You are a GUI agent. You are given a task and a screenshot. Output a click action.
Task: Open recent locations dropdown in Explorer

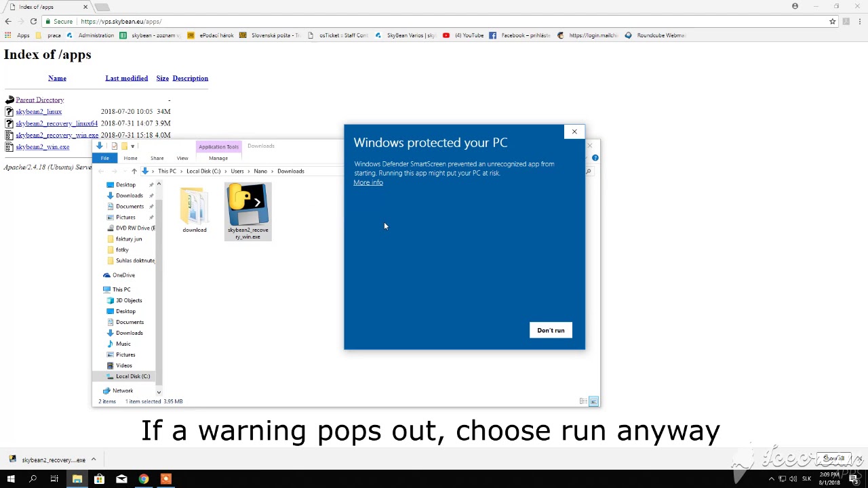tap(125, 171)
